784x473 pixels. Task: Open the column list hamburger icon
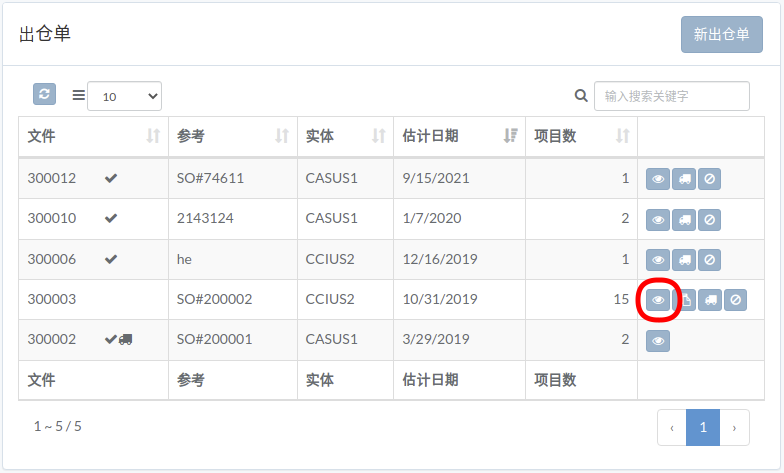[x=78, y=95]
